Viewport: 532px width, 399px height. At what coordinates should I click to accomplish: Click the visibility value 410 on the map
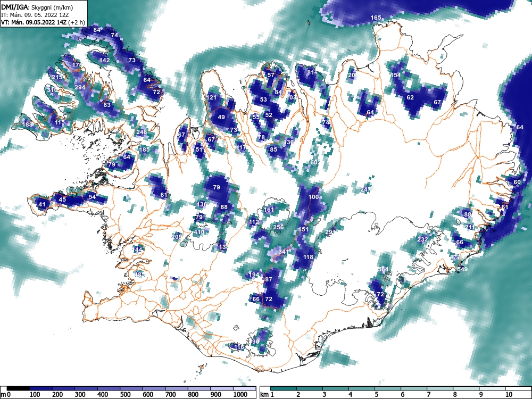pos(199,232)
